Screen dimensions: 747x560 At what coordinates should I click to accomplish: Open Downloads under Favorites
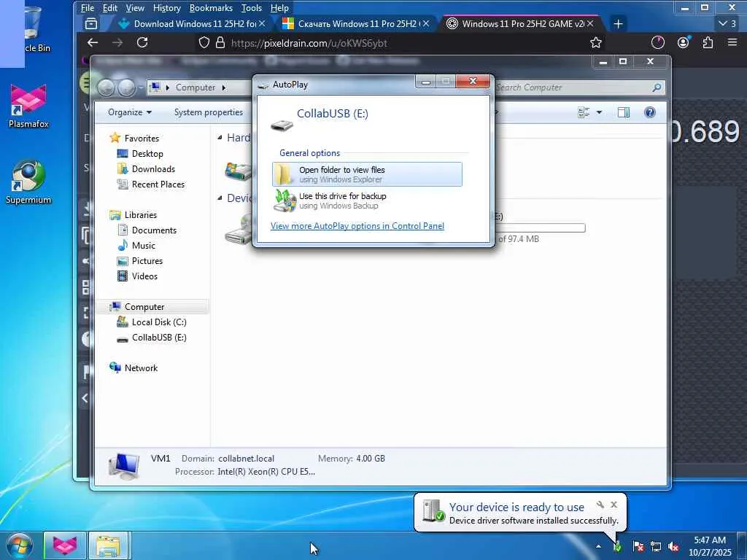tap(153, 169)
